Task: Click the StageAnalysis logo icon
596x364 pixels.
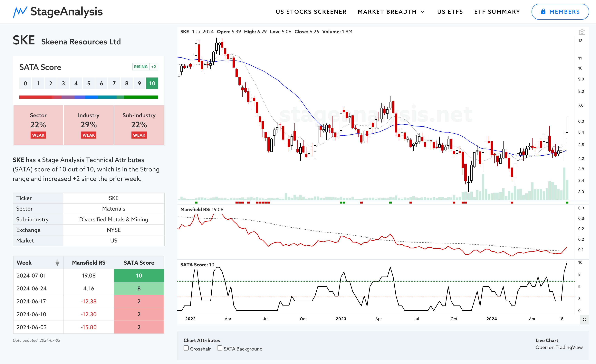Action: click(x=20, y=12)
